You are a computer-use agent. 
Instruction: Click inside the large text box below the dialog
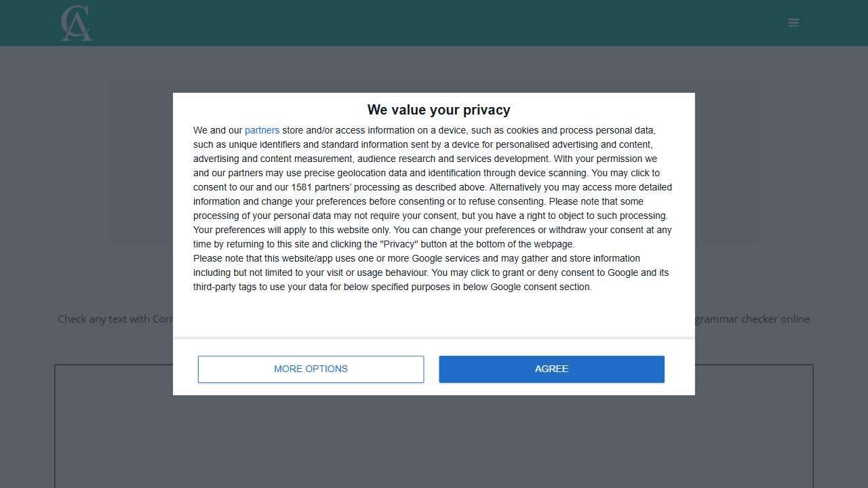434,441
